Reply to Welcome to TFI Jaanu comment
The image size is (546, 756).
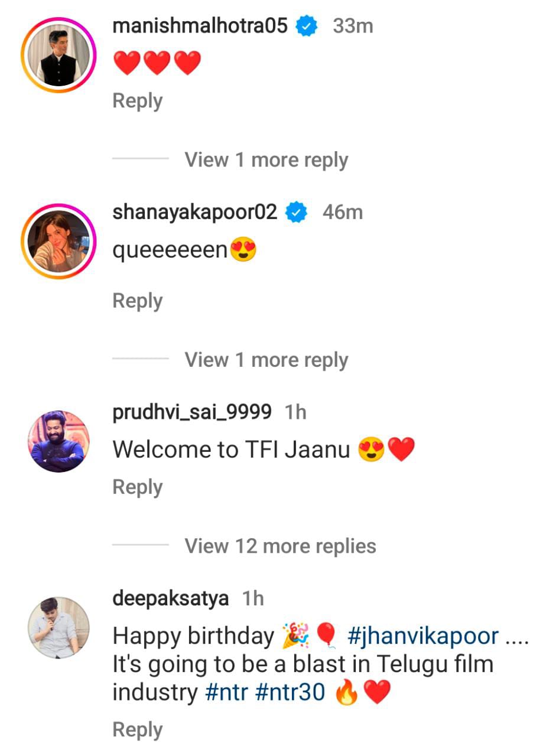coord(137,487)
